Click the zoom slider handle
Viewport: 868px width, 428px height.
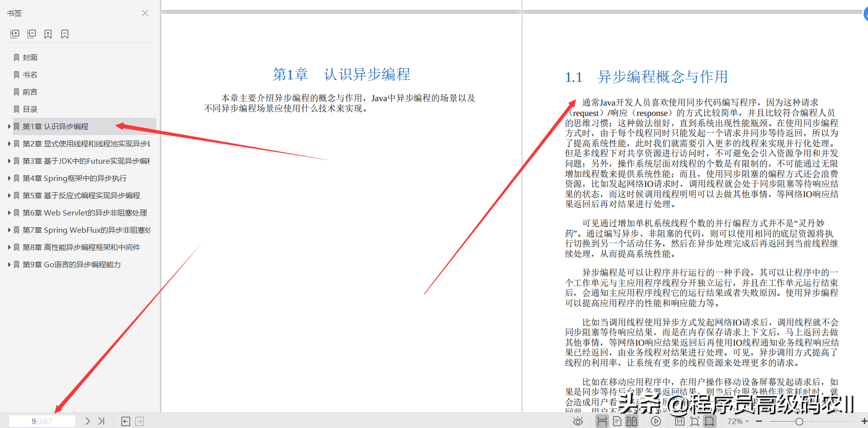[x=799, y=421]
